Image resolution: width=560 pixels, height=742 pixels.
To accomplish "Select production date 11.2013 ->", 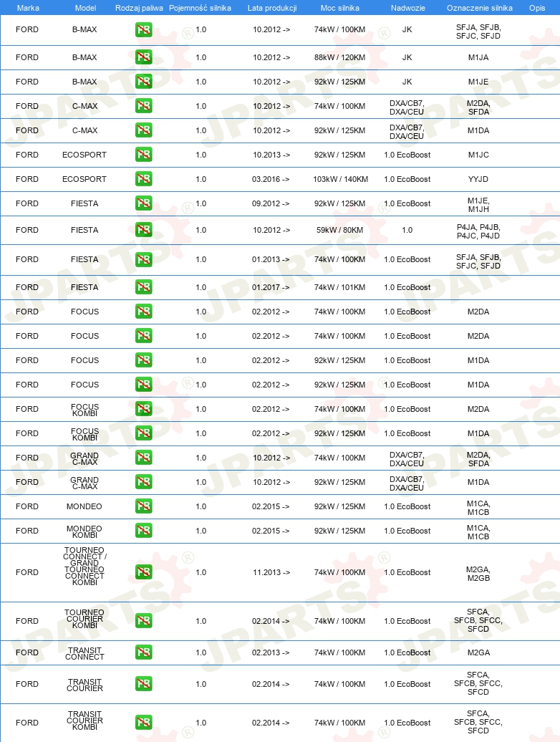I will point(271,572).
